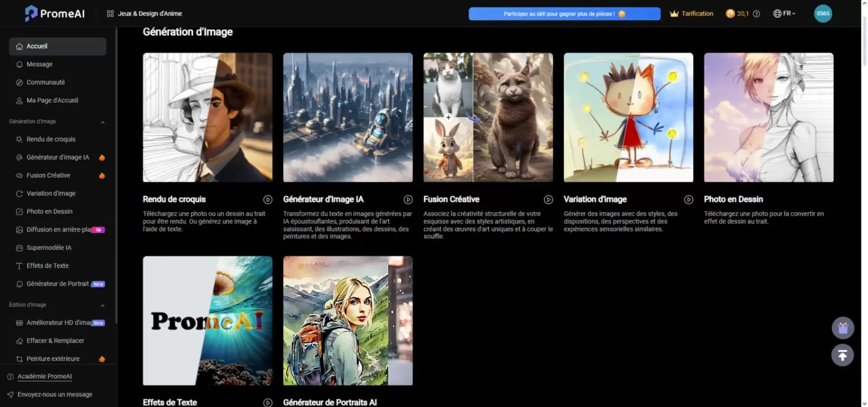868x407 pixels.
Task: Open Tarification pricing page
Action: pos(697,14)
